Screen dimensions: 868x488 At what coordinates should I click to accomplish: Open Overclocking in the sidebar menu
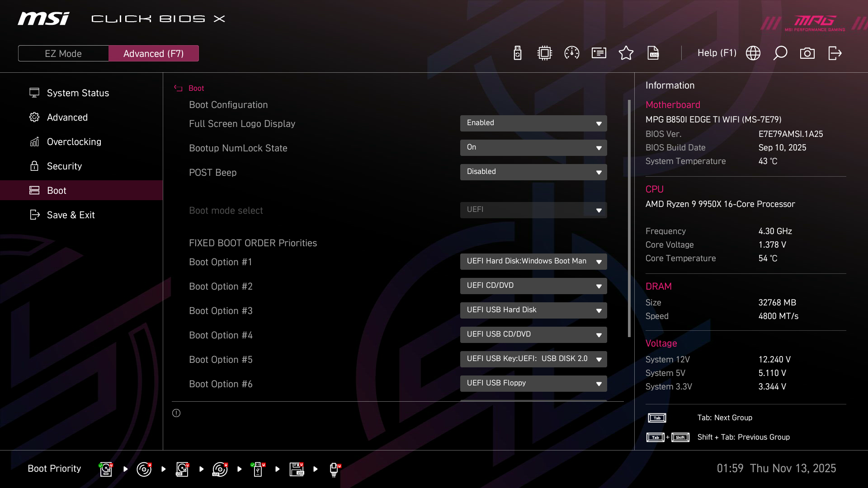(x=74, y=142)
